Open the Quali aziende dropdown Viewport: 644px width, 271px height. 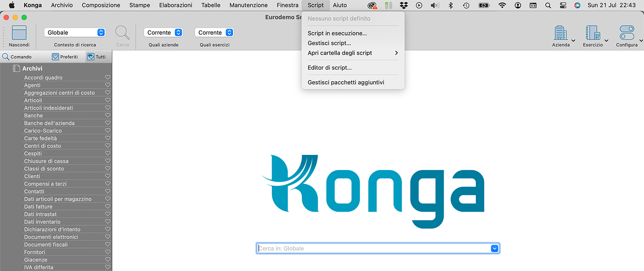tap(163, 33)
